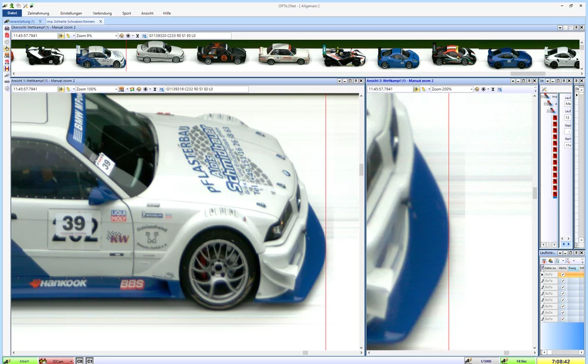The width and height of the screenshot is (588, 364).
Task: Toggle Aktiv checkbox in second Laufliste row
Action: (x=563, y=280)
